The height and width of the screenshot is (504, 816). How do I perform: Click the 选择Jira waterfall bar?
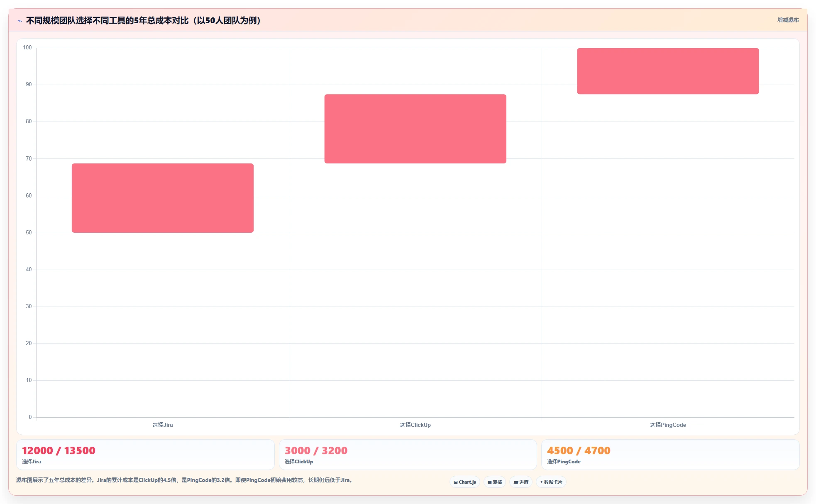click(163, 198)
